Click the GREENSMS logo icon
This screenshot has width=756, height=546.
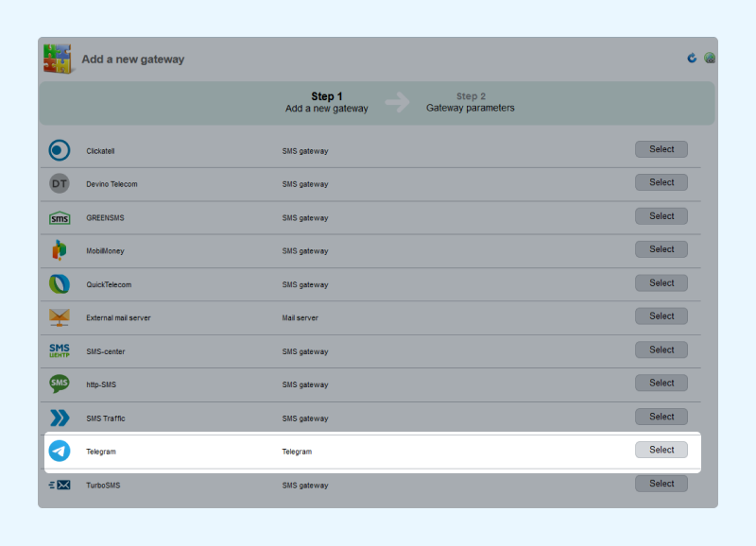pos(60,218)
